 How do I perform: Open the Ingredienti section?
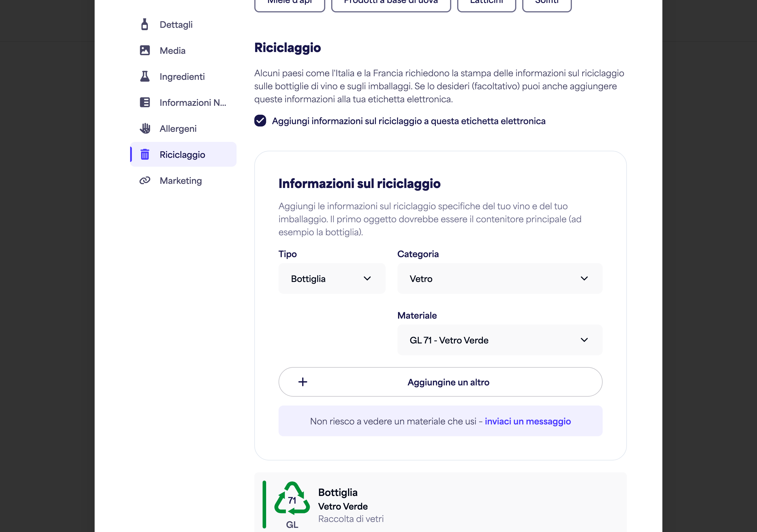point(183,77)
